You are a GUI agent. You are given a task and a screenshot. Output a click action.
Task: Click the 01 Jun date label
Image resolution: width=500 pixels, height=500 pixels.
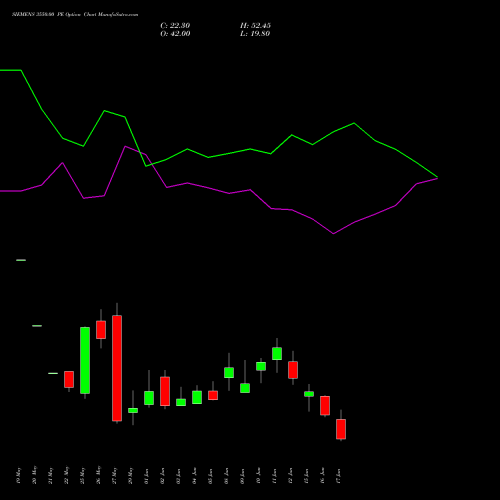coord(146,476)
